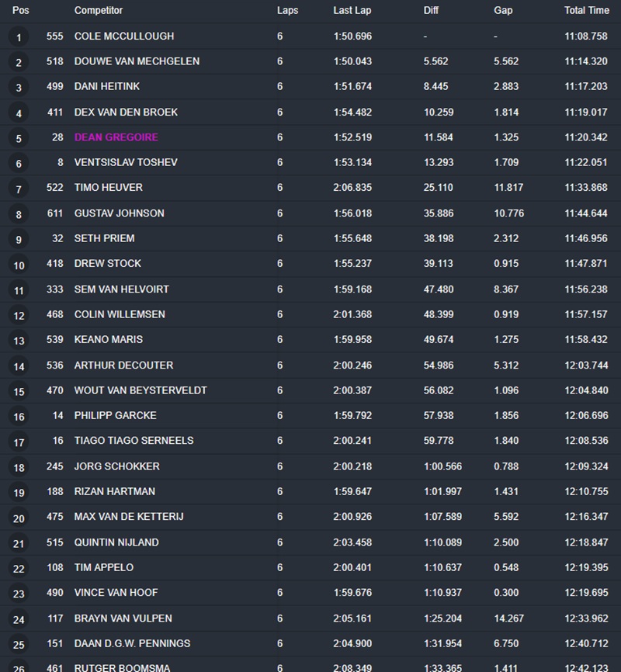Sort by the Gap column header

point(503,11)
